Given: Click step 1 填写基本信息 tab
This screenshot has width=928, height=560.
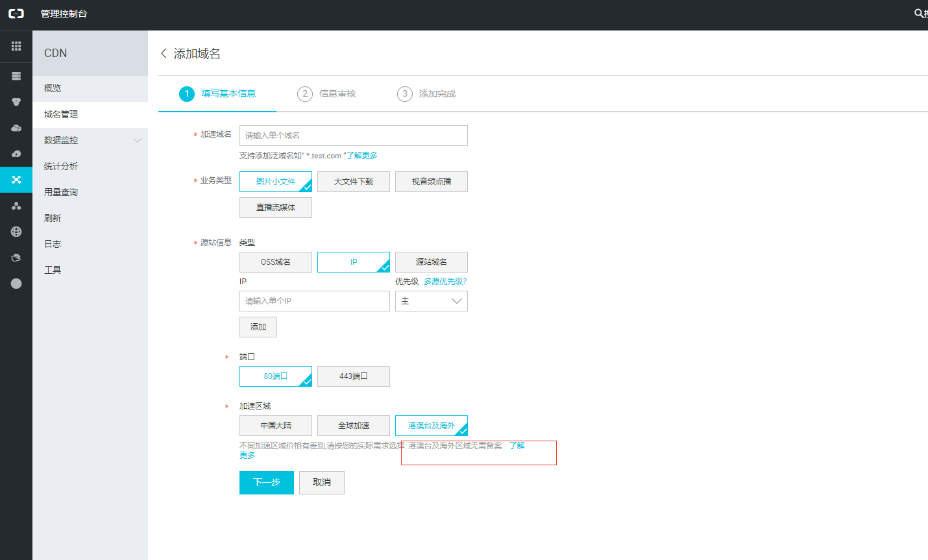Looking at the screenshot, I should [x=217, y=94].
